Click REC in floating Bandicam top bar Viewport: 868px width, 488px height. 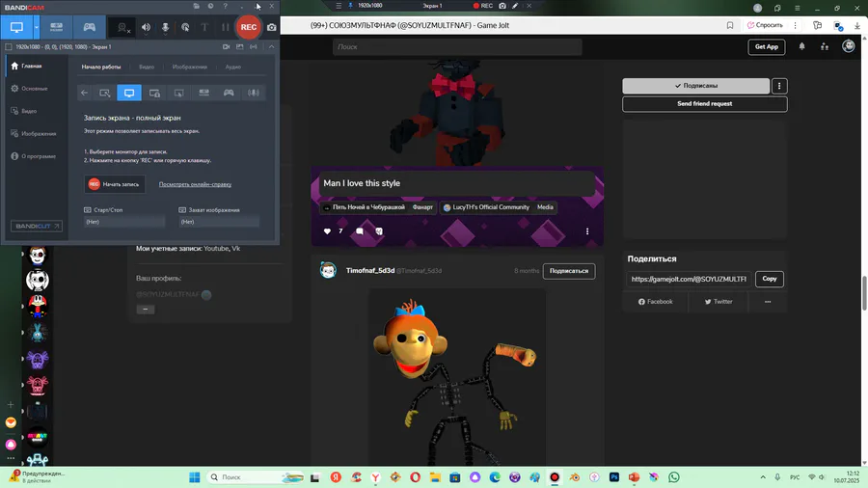483,6
